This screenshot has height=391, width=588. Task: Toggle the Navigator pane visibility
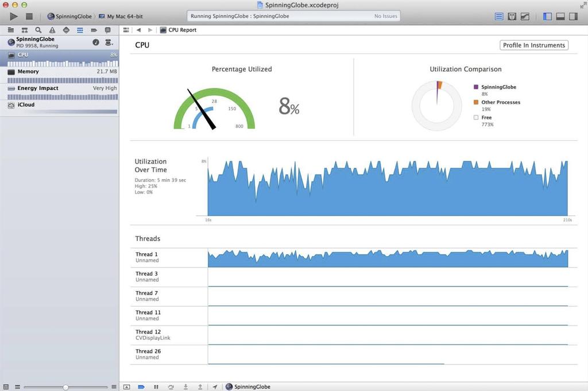(x=547, y=16)
